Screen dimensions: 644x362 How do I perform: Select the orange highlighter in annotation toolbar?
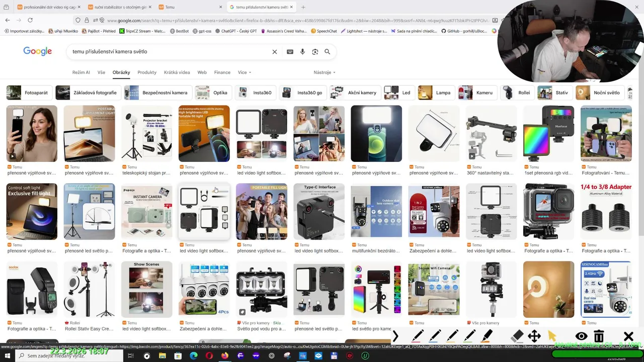coord(487,336)
